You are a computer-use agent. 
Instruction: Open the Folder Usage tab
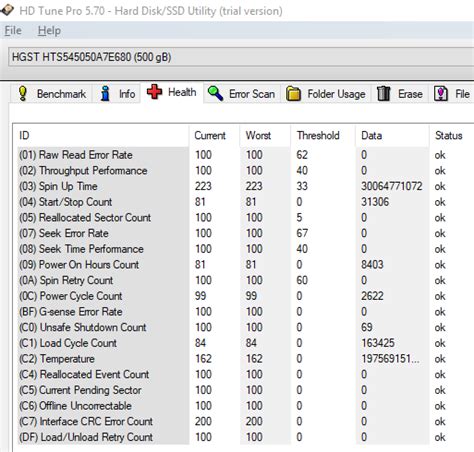[x=326, y=94]
